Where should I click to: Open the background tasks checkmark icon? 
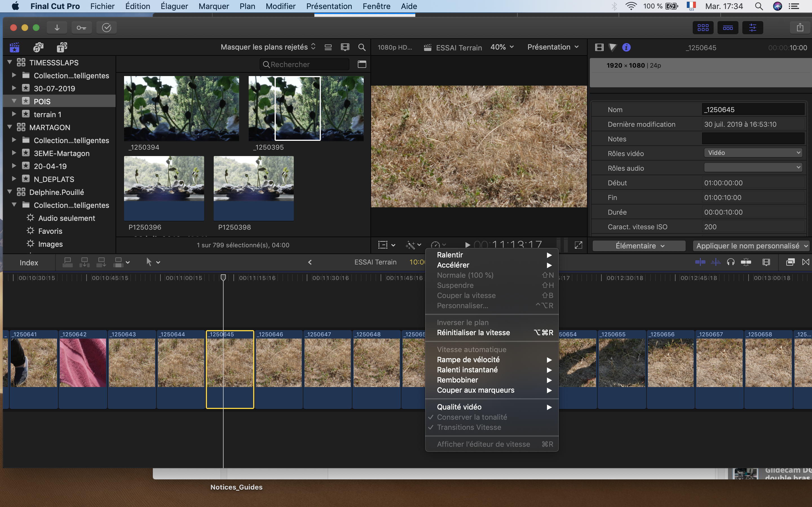point(106,28)
